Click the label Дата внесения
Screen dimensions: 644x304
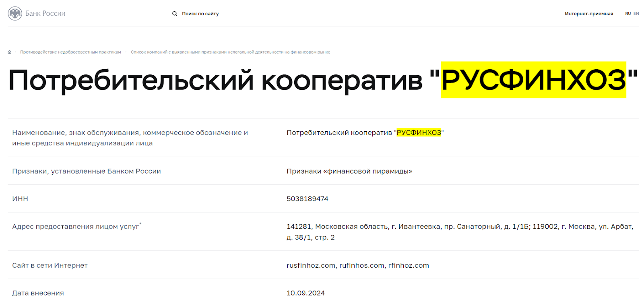click(38, 293)
